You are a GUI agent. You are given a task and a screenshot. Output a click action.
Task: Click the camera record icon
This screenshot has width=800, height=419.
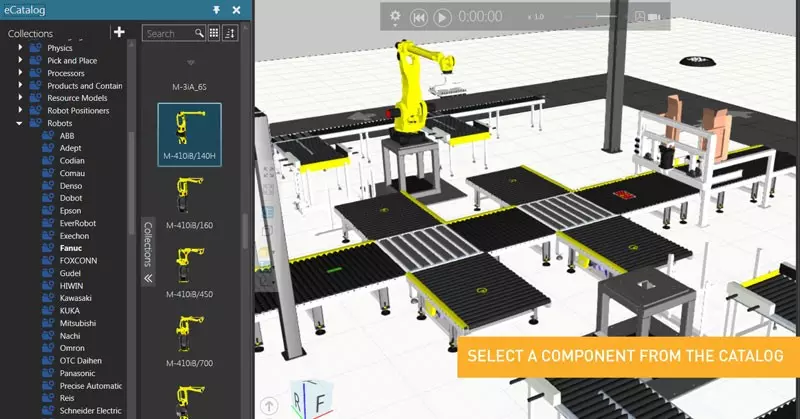pos(655,17)
